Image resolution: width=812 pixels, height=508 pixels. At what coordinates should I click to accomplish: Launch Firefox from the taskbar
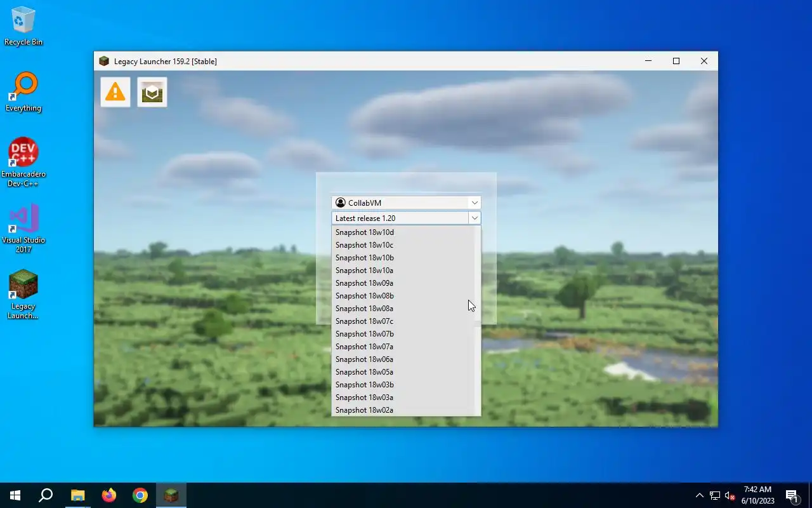point(108,495)
